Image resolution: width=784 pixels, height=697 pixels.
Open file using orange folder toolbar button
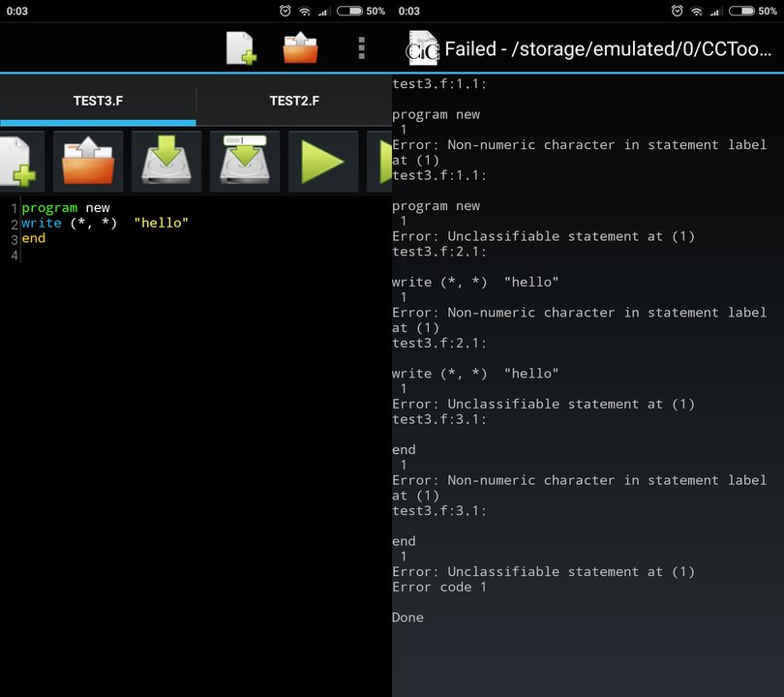88,162
